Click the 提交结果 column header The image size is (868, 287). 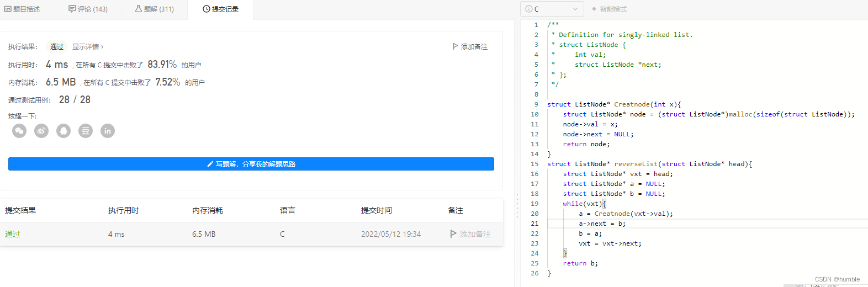tap(20, 210)
